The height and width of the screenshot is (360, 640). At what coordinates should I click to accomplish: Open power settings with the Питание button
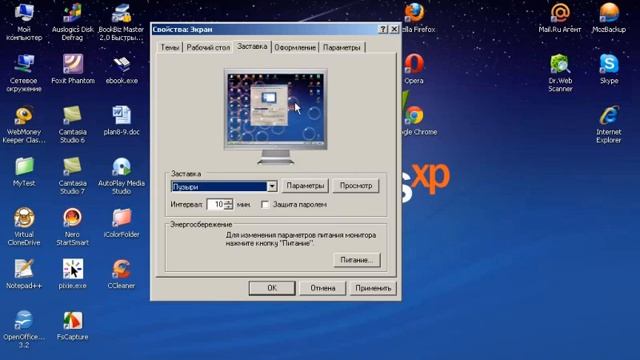[x=356, y=260]
